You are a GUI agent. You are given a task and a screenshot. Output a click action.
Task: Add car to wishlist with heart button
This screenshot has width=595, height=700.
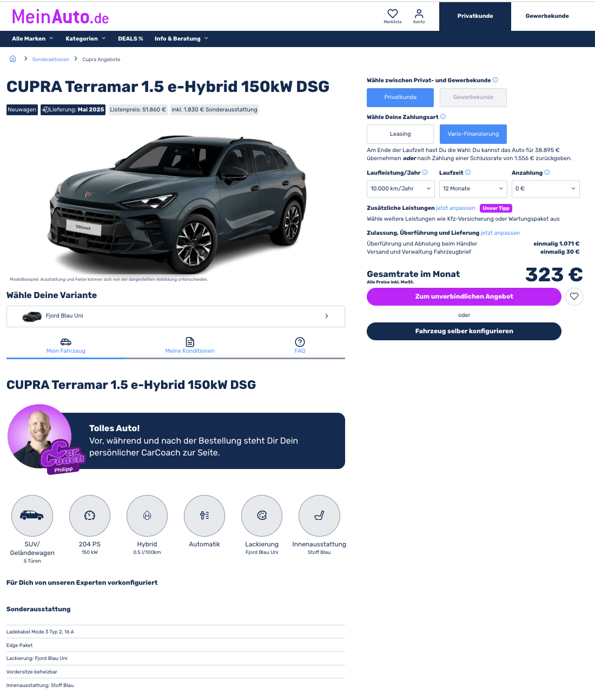pyautogui.click(x=574, y=296)
